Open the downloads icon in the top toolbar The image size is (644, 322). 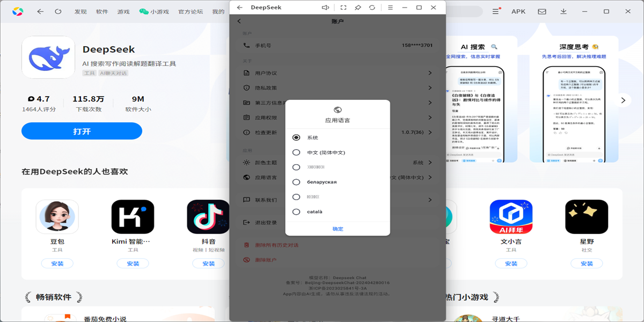[563, 11]
